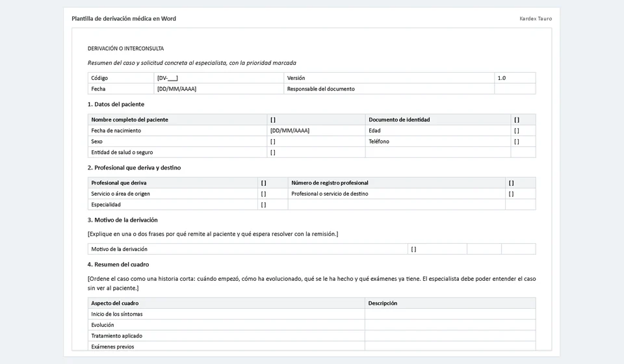The height and width of the screenshot is (364, 624).
Task: Click the '[Ordene el caso como una historia corta' paragraph
Action: pyautogui.click(x=311, y=283)
